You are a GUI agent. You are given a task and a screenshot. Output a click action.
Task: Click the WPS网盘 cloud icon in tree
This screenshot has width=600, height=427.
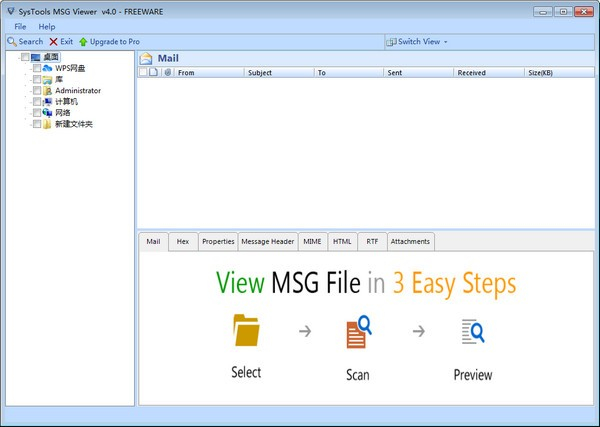pos(47,68)
